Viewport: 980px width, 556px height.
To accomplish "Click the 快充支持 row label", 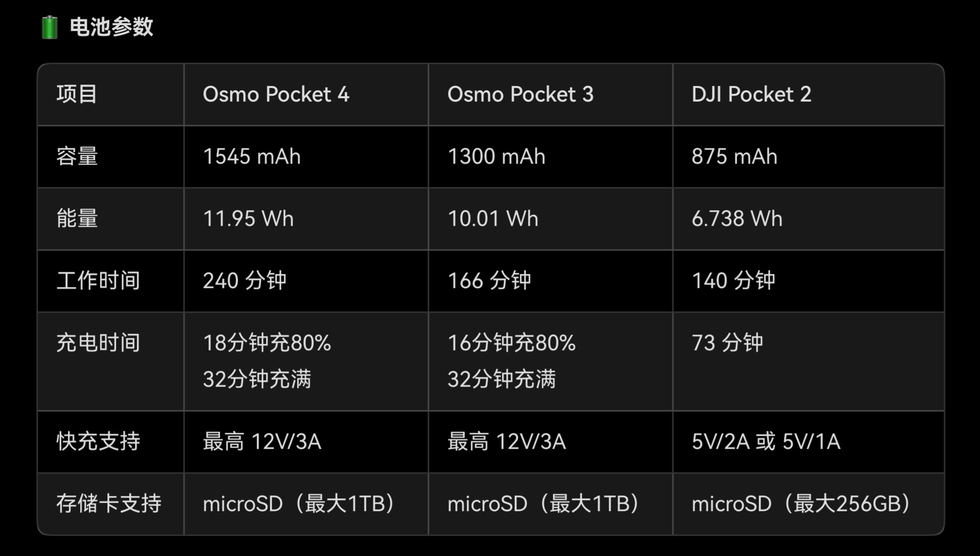I will point(98,441).
